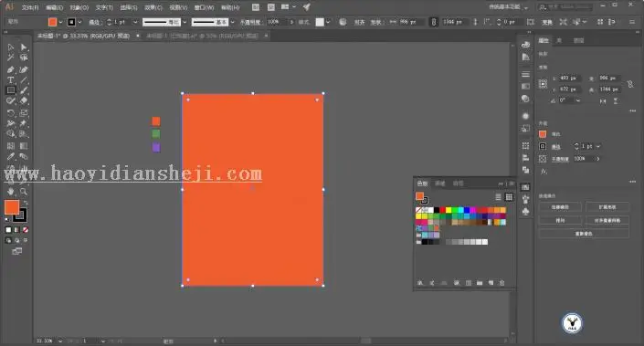Select the Rectangle tool
The width and height of the screenshot is (644, 346).
[11, 89]
